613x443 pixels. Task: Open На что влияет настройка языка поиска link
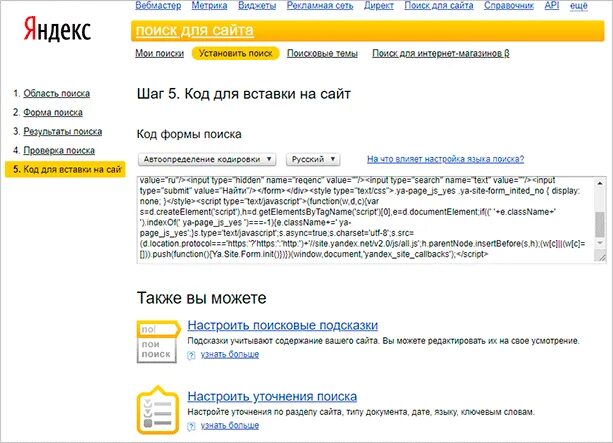[445, 159]
